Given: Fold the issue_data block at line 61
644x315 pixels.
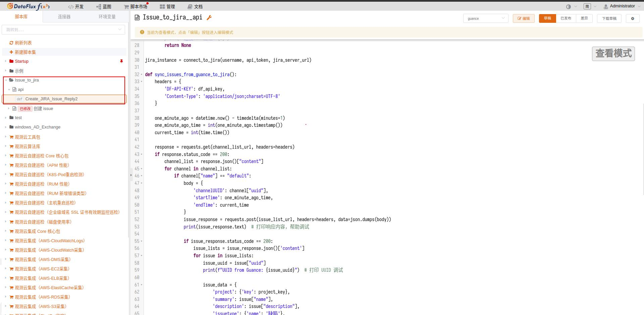Looking at the screenshot, I should coord(142,285).
